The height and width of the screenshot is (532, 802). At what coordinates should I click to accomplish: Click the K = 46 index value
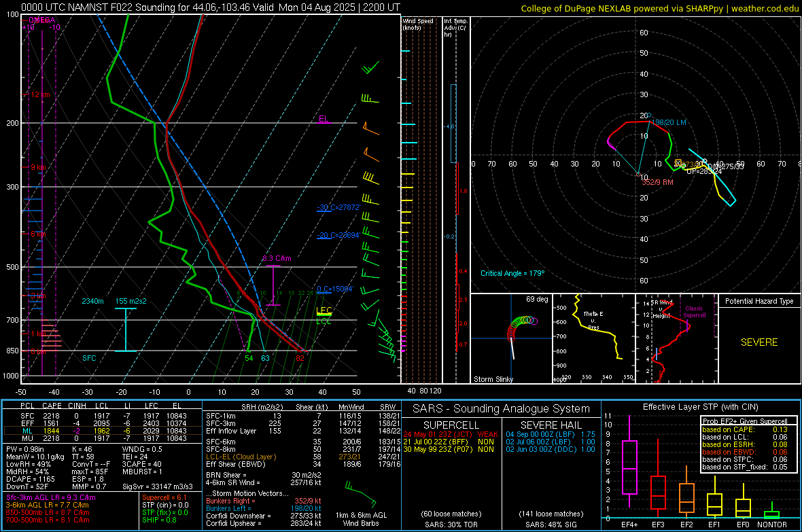82,449
